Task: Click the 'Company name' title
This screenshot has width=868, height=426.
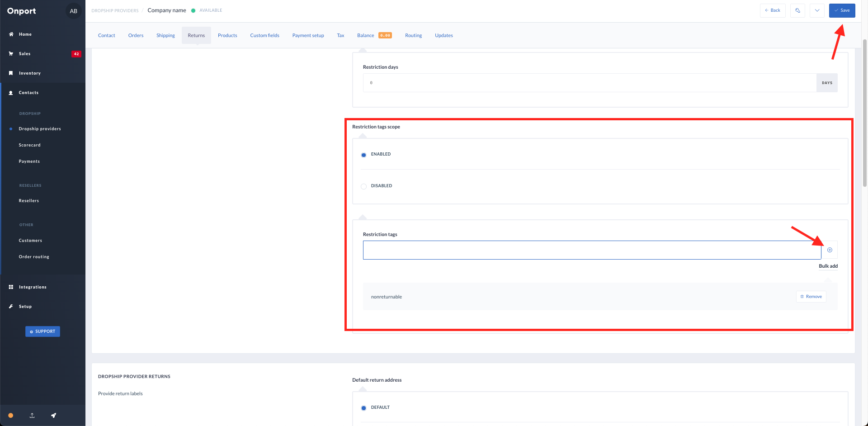Action: click(167, 10)
